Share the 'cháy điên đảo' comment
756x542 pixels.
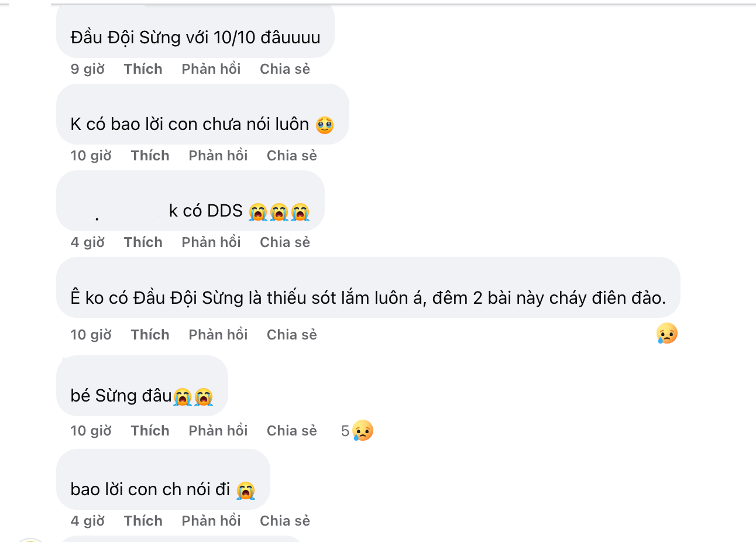[x=292, y=335]
